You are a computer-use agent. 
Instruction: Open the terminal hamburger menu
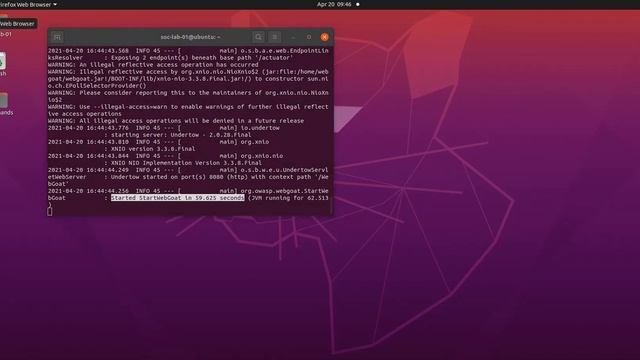click(275, 37)
